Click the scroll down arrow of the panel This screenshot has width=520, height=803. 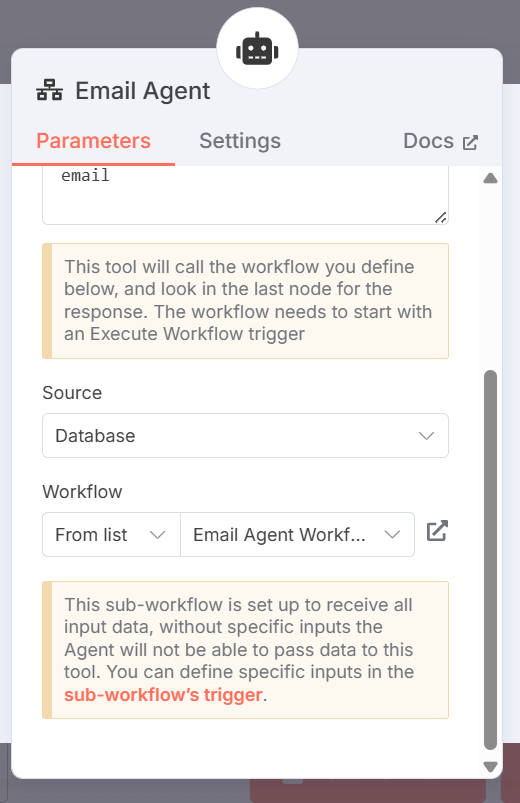[x=490, y=766]
